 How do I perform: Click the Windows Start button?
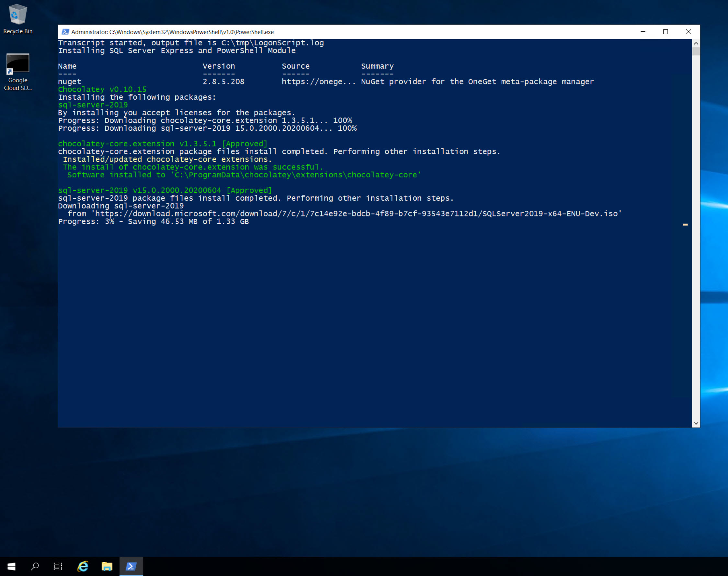(11, 566)
